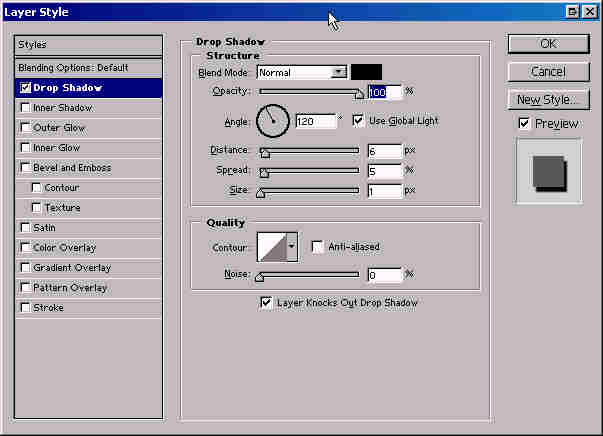Open the Blend Mode dropdown

(x=338, y=72)
